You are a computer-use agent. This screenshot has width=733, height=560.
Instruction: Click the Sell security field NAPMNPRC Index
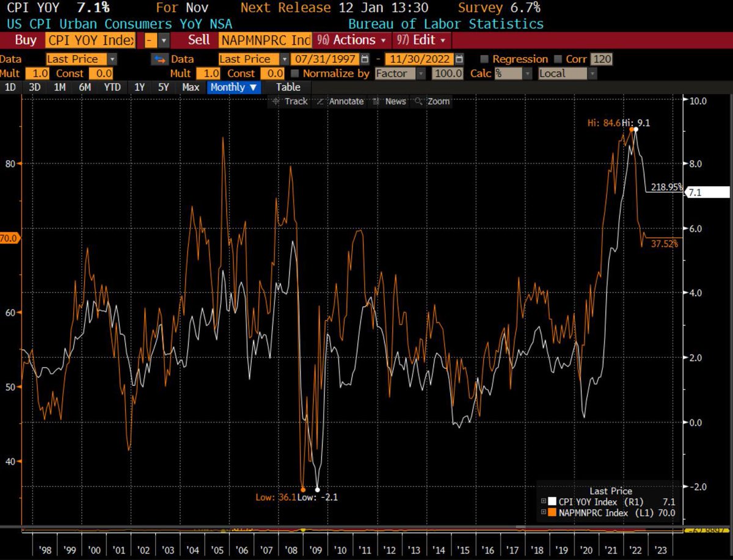point(264,40)
